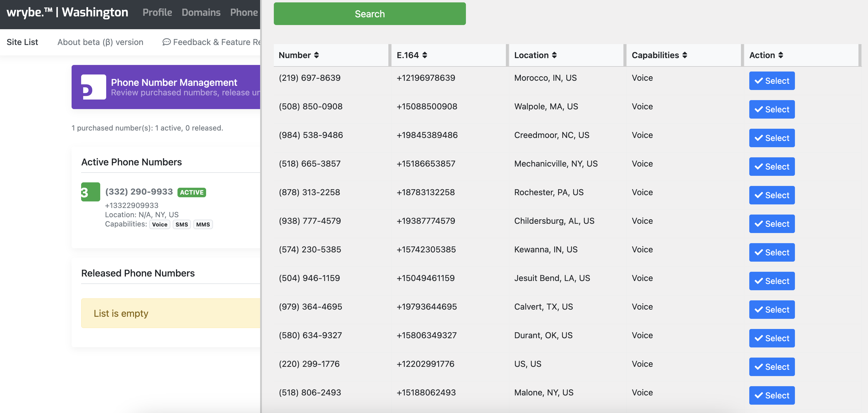Image resolution: width=868 pixels, height=413 pixels.
Task: Open the E.164 column sort control
Action: 425,55
